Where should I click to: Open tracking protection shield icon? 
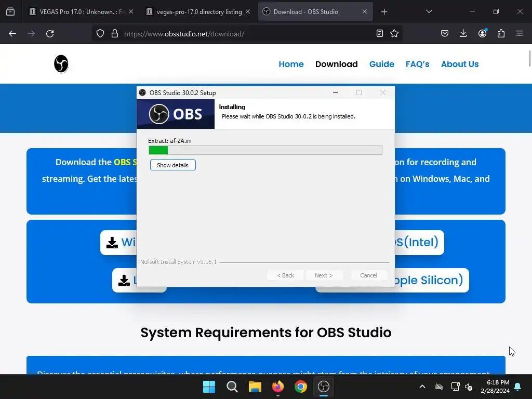pos(100,34)
